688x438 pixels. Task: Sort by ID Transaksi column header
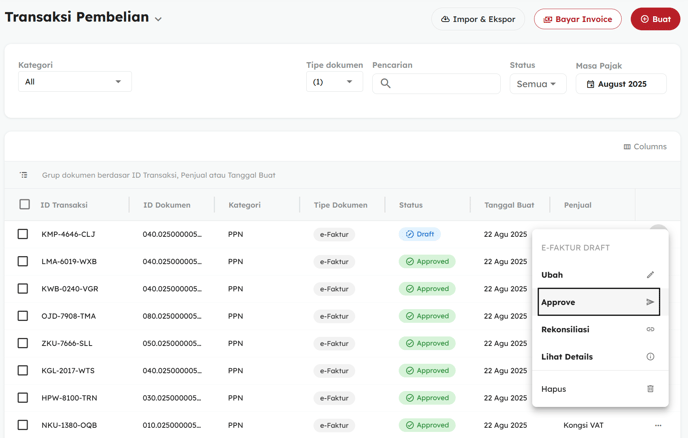click(64, 205)
